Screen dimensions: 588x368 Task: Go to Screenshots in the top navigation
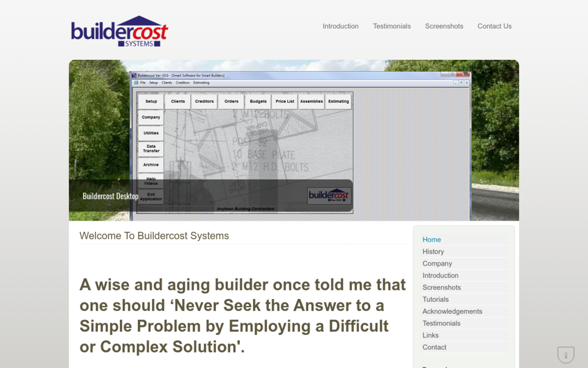click(x=444, y=26)
